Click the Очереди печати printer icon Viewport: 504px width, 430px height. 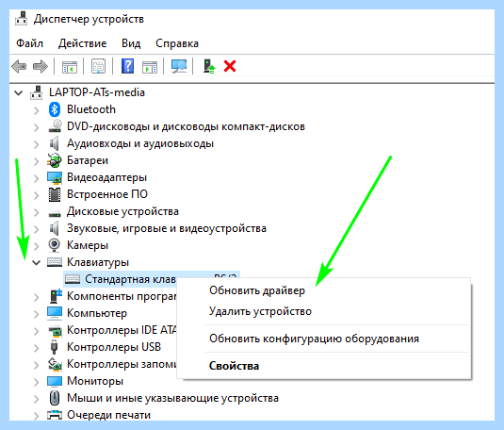55,415
